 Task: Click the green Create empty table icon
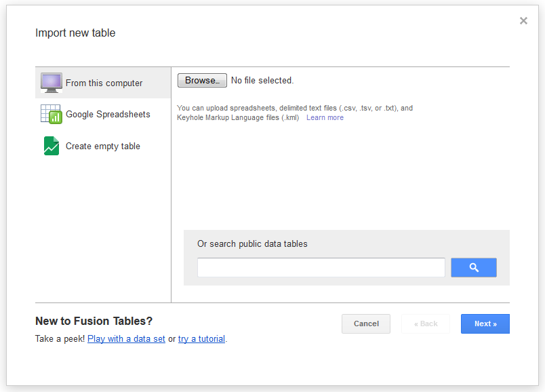point(52,146)
